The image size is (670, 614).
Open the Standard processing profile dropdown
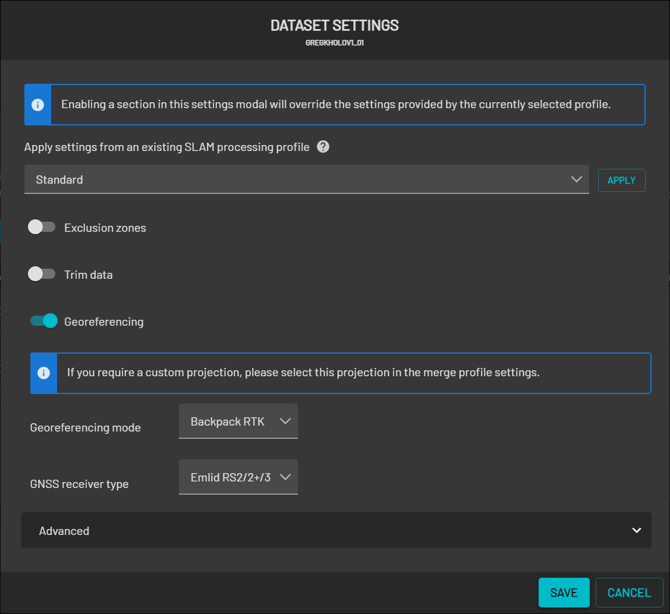click(x=305, y=180)
